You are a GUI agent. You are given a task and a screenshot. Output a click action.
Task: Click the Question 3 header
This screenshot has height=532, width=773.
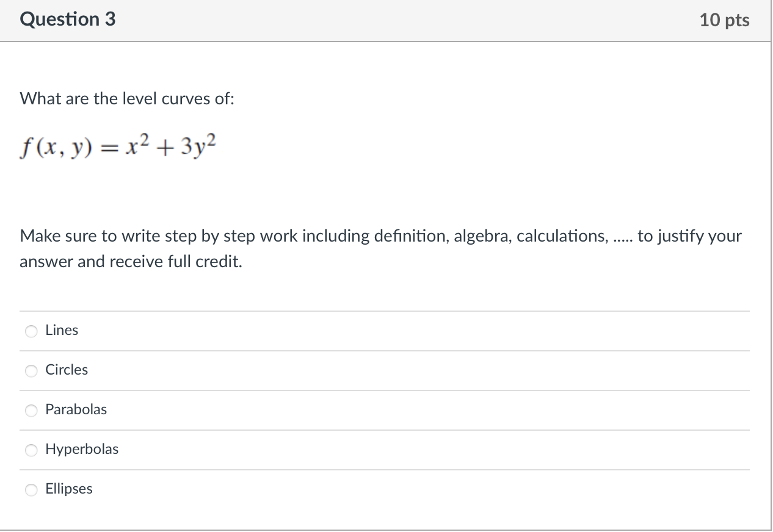68,20
